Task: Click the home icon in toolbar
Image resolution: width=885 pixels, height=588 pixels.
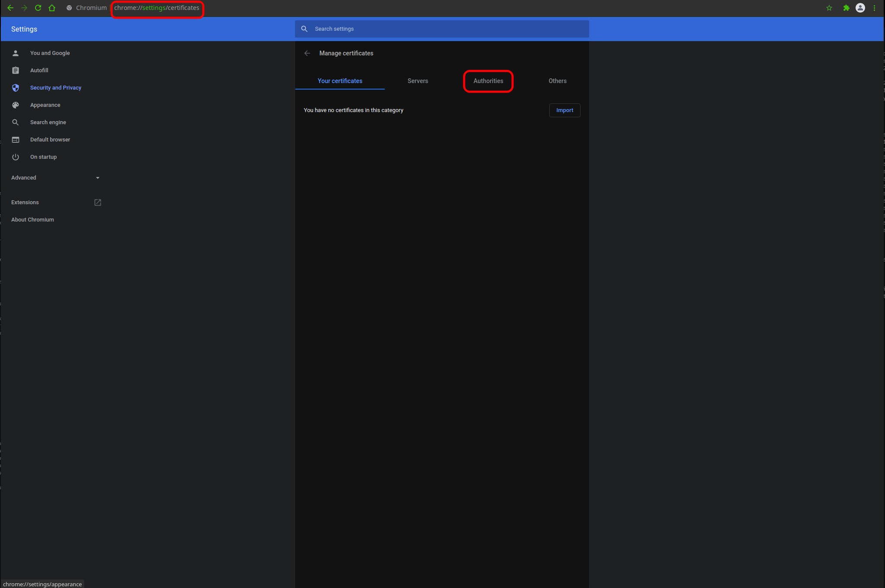Action: [52, 8]
